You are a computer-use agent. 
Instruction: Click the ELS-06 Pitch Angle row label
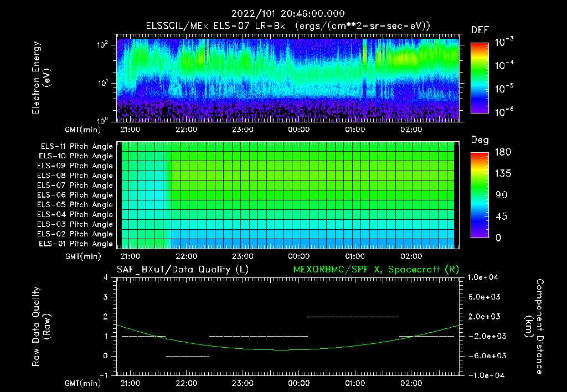(75, 195)
